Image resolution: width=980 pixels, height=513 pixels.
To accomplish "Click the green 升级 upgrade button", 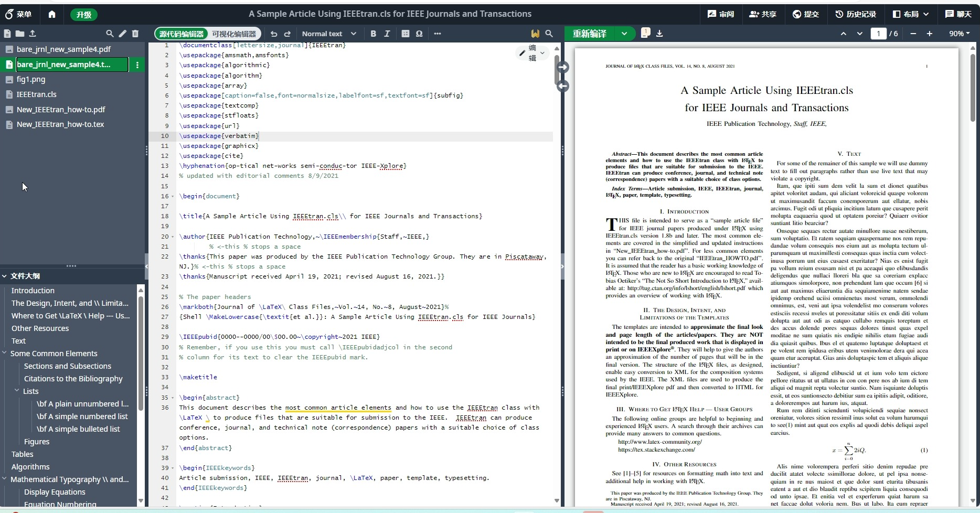I will tap(84, 14).
